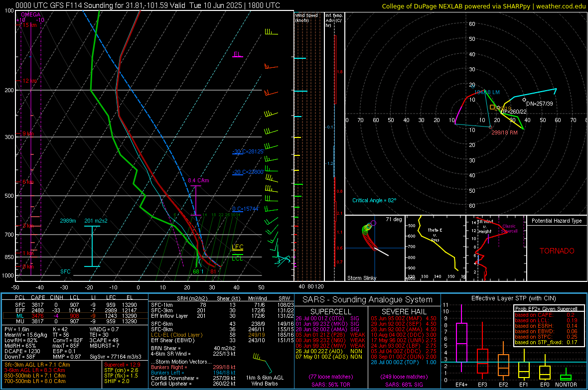
Task: Click the 201 m2s2 helicity label
Action: tap(96, 221)
